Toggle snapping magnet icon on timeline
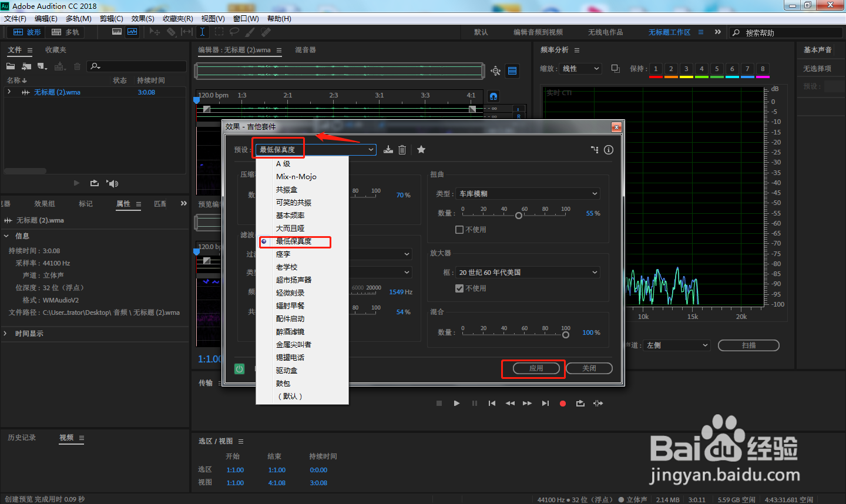The height and width of the screenshot is (504, 846). coord(493,96)
